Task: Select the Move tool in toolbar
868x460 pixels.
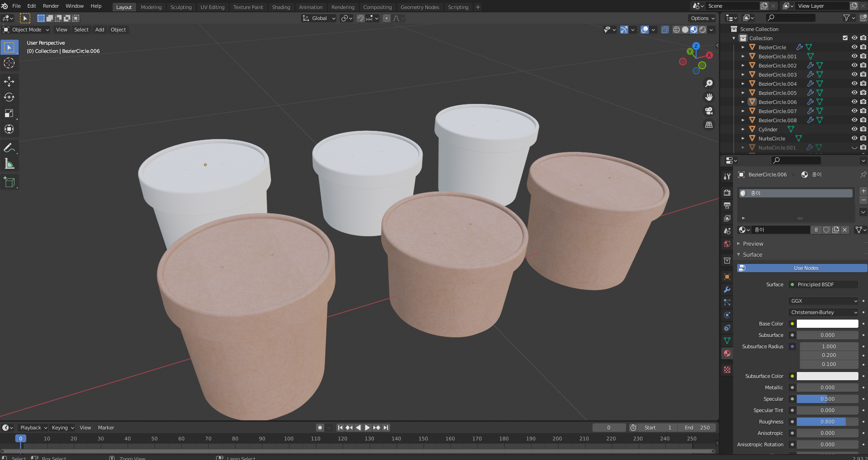Action: point(9,82)
